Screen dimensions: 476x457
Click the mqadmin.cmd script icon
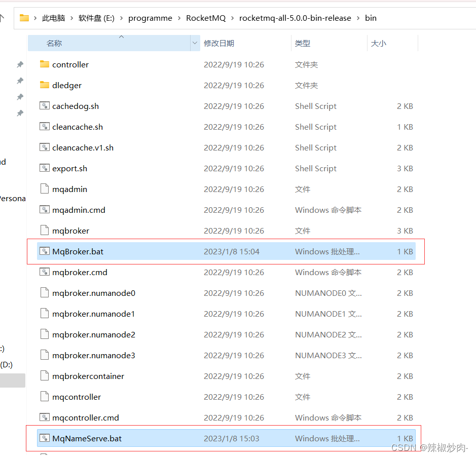tap(45, 209)
